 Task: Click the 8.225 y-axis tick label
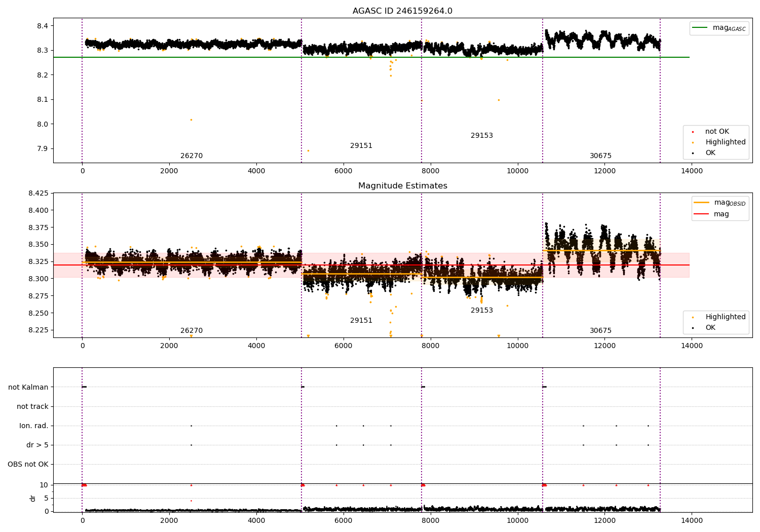tap(38, 330)
